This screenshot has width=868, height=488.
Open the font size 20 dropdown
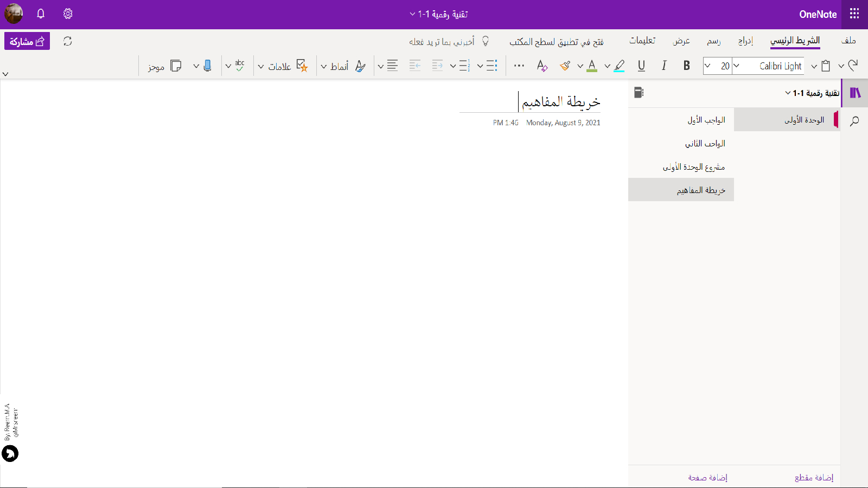coord(707,66)
